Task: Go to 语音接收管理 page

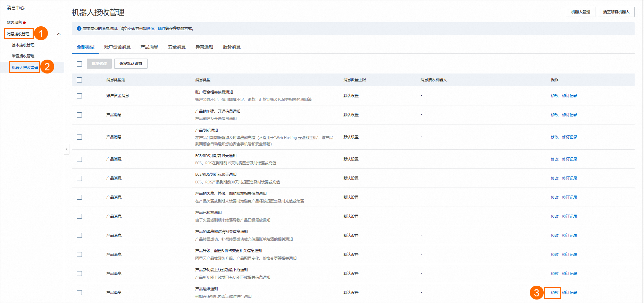Action: (23, 56)
